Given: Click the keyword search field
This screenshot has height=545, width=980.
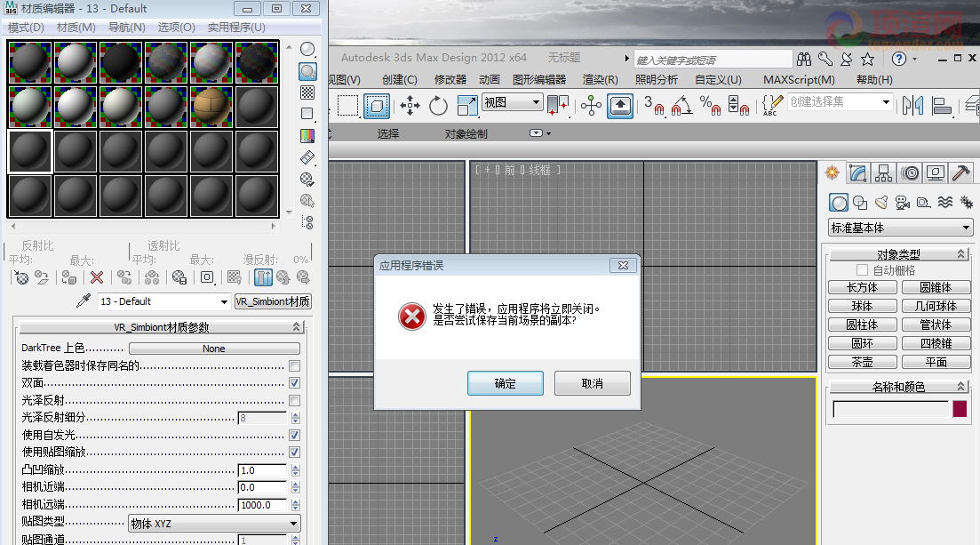Looking at the screenshot, I should (713, 60).
